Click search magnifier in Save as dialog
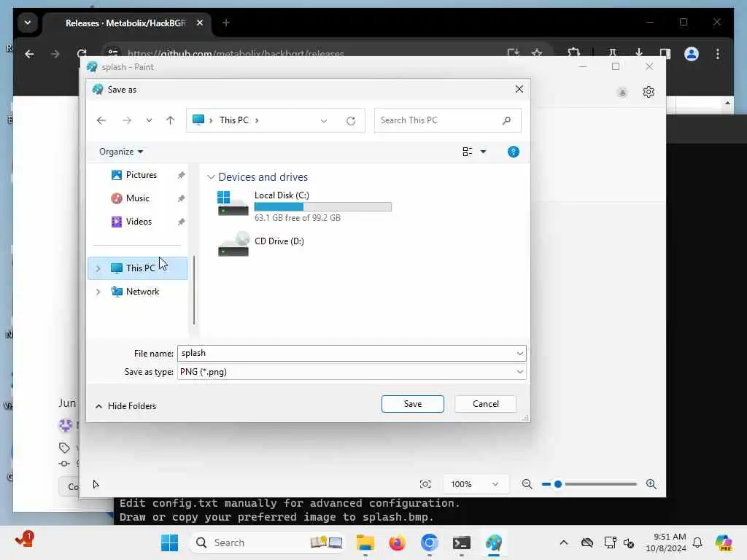 click(x=507, y=120)
